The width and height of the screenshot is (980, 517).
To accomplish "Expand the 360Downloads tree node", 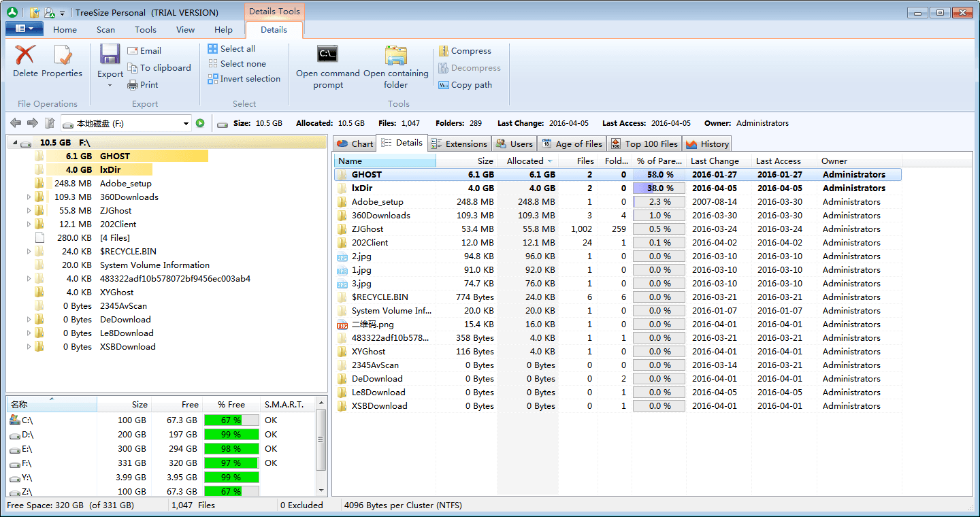I will pos(29,197).
